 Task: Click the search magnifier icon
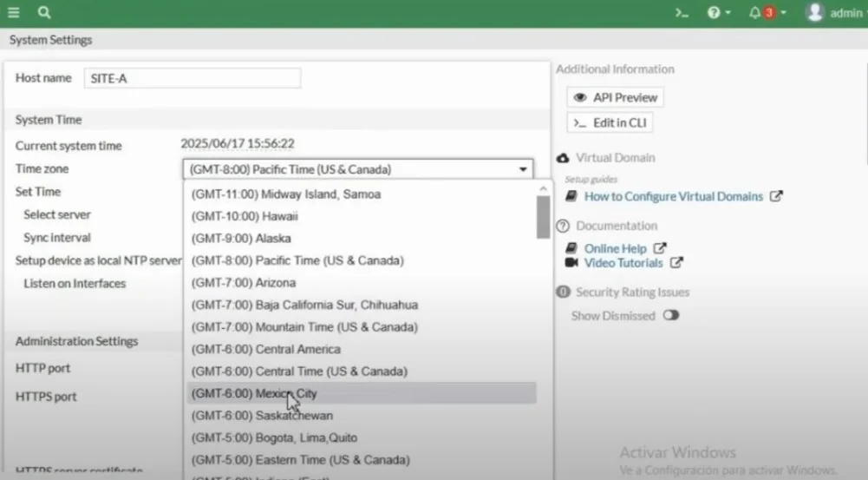(44, 12)
